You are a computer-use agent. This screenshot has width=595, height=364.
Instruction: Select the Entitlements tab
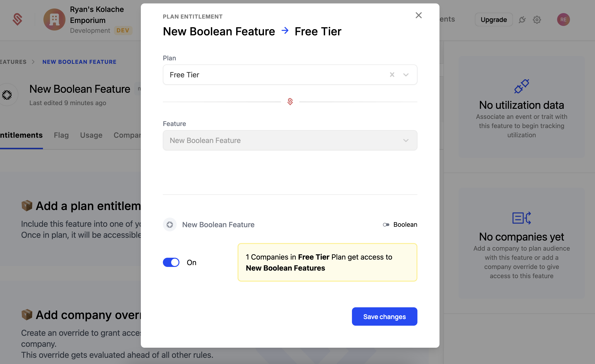(21, 135)
